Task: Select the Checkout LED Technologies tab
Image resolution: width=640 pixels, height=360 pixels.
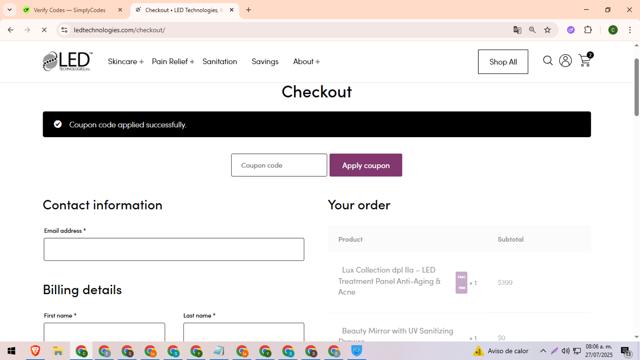Action: 181,10
